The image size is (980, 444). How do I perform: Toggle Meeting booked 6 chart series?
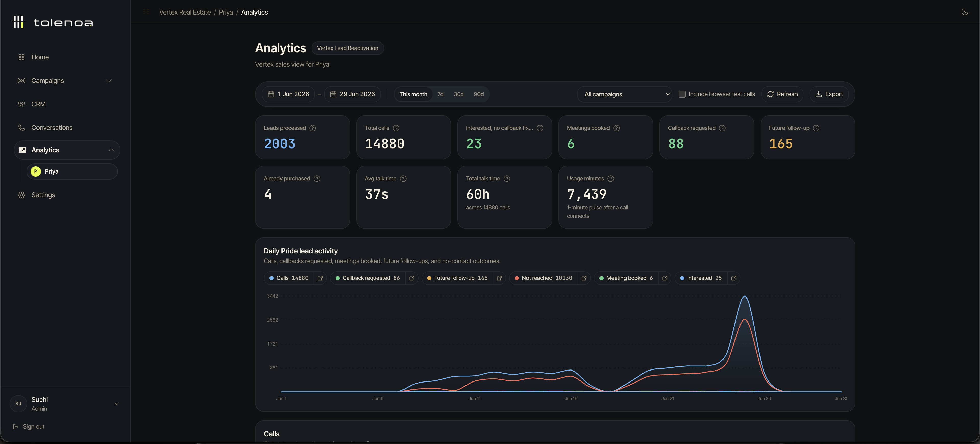626,278
